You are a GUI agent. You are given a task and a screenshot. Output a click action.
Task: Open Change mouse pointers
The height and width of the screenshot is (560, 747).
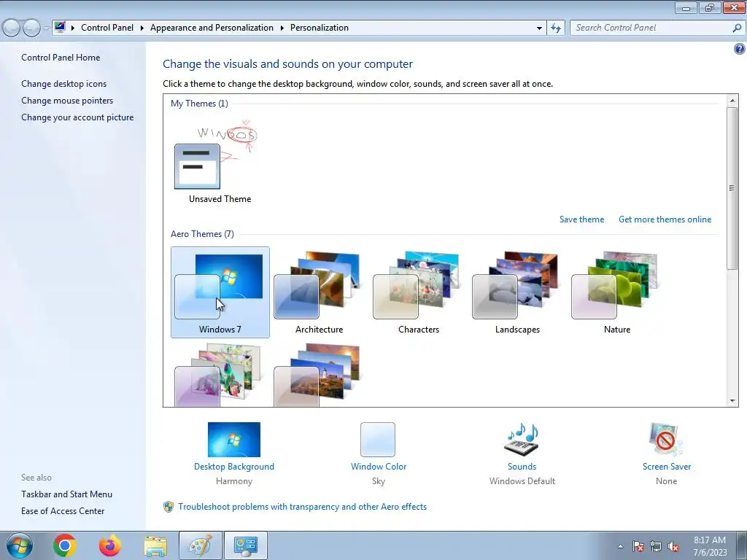[67, 101]
